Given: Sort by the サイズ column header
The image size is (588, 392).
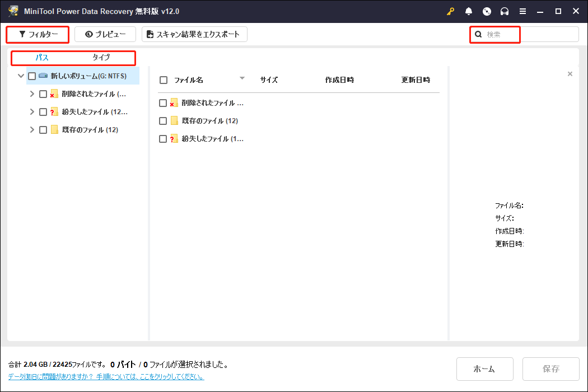Looking at the screenshot, I should pos(269,80).
